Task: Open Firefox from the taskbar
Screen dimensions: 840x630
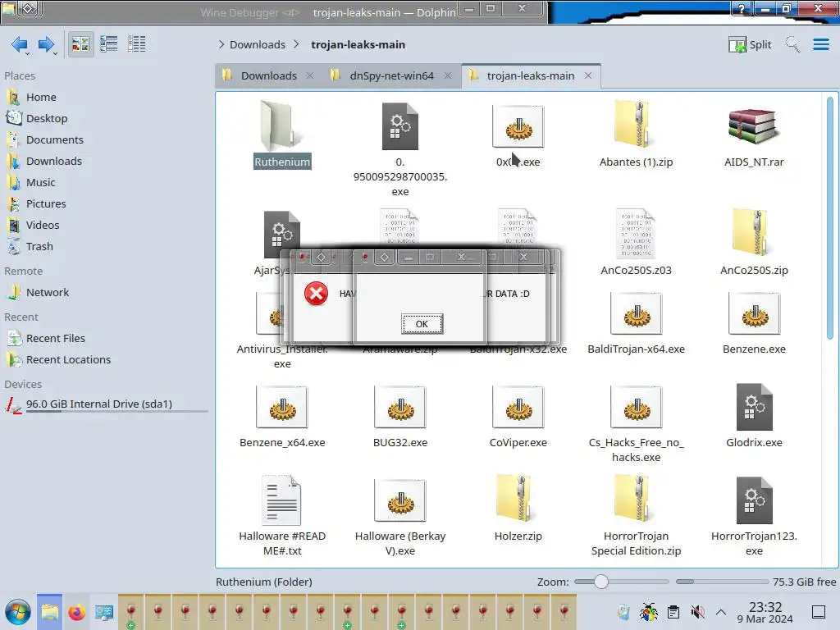Action: click(76, 612)
